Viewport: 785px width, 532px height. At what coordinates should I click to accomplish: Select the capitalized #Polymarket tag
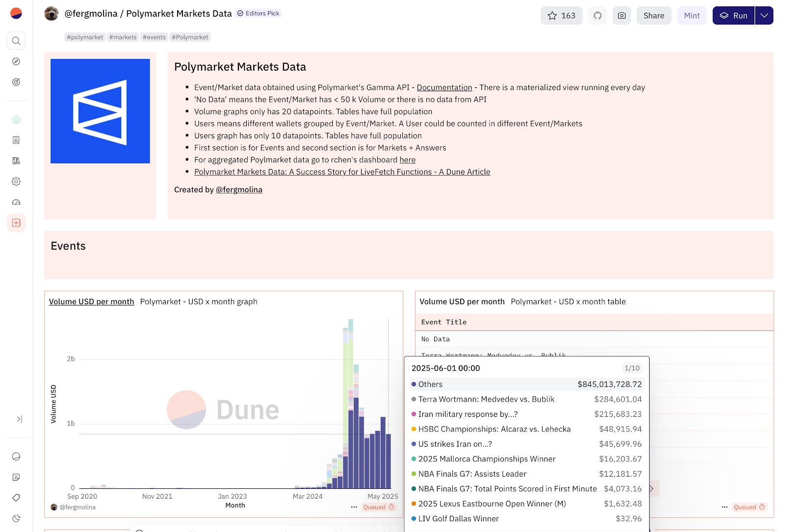tap(190, 37)
